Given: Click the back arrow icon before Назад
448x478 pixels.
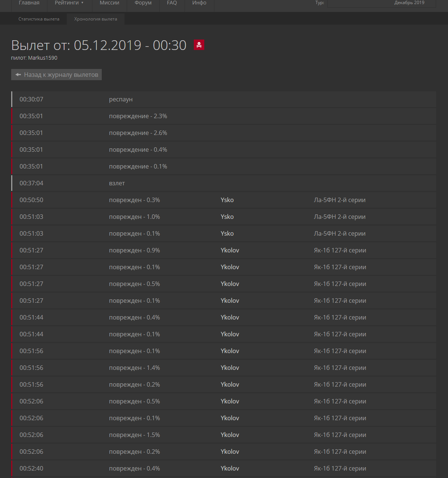Looking at the screenshot, I should click(x=18, y=75).
